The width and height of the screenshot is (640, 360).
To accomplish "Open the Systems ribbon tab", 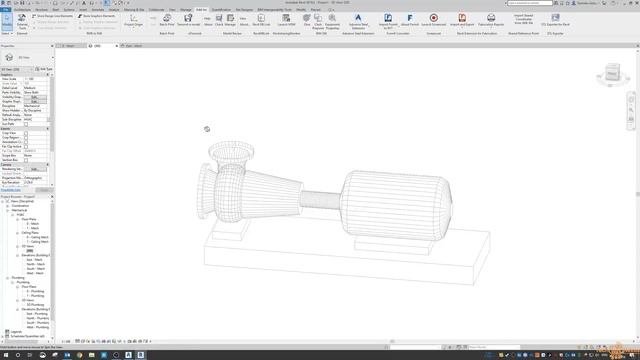I will 69,9.
